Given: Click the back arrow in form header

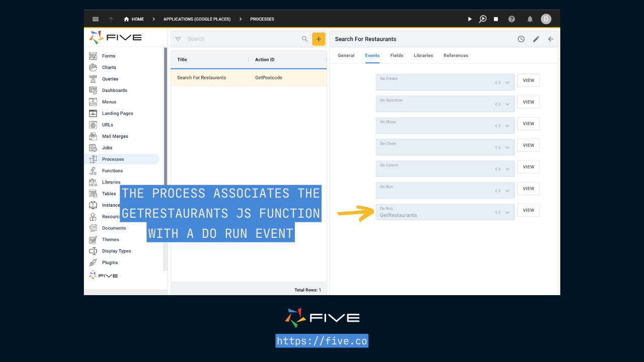Looking at the screenshot, I should coord(551,39).
